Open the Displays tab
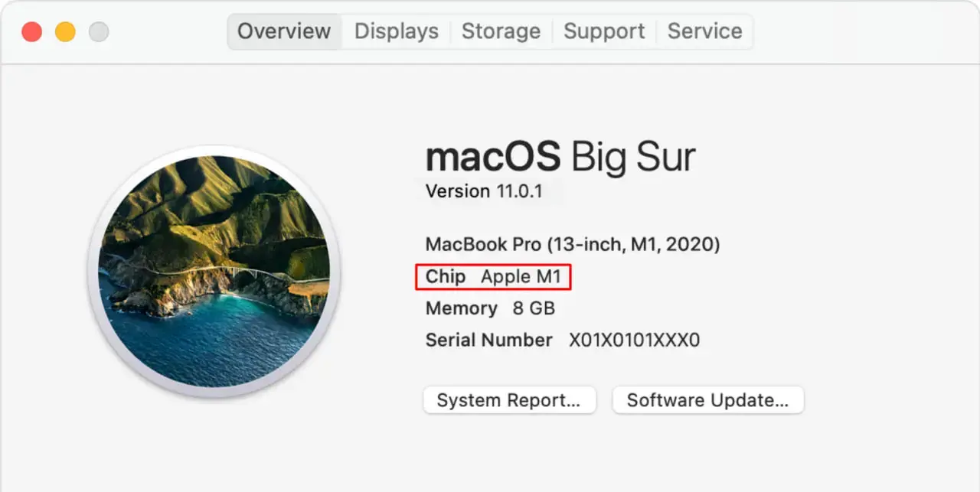980x492 pixels. click(x=397, y=31)
